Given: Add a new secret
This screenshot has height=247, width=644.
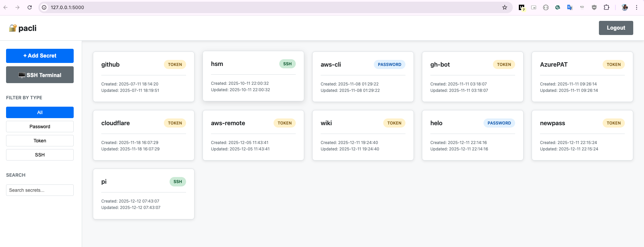Looking at the screenshot, I should tap(40, 56).
